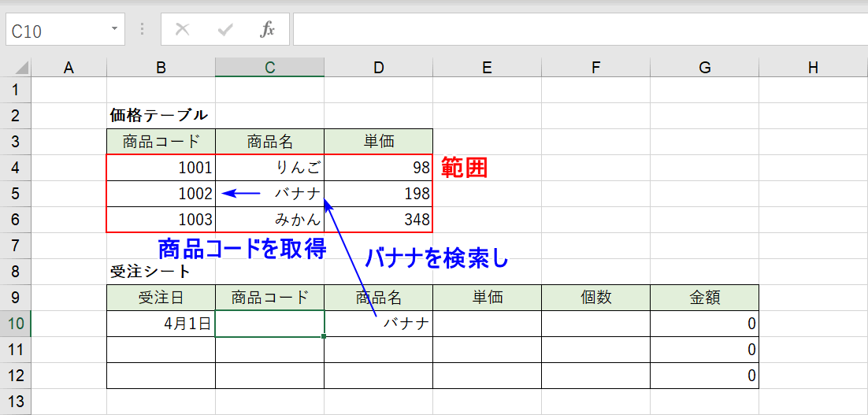Viewport: 868px width, 415px height.
Task: Click the cell with バナナ in row 5
Action: pos(269,193)
